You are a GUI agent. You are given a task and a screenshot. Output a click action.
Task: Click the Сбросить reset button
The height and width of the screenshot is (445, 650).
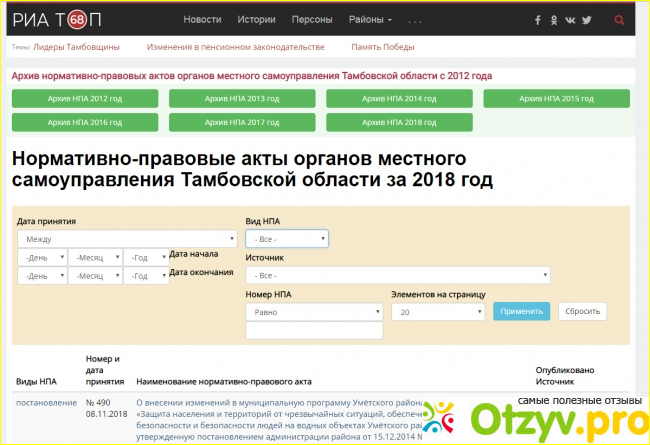pyautogui.click(x=582, y=311)
